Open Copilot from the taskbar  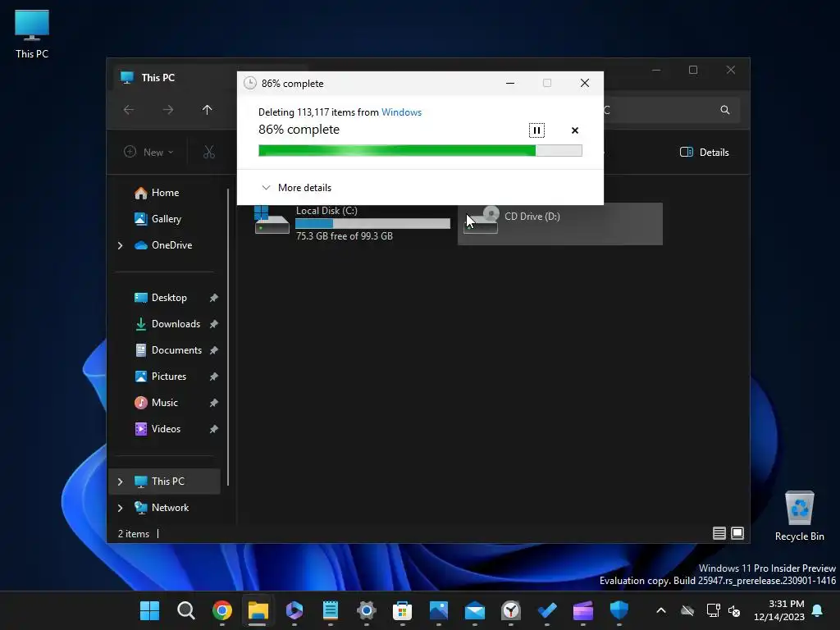click(294, 610)
